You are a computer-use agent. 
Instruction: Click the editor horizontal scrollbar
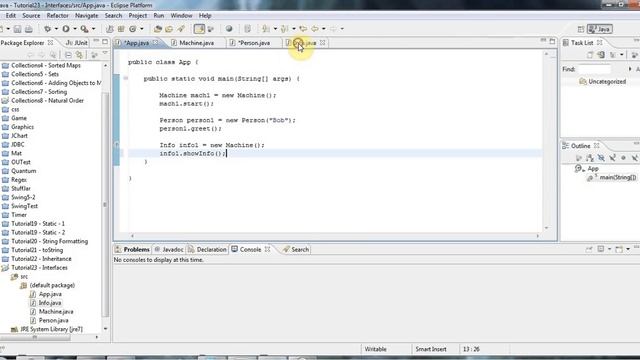[335, 236]
